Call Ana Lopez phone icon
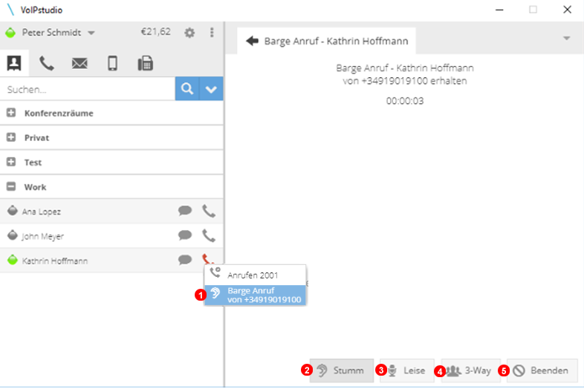The width and height of the screenshot is (584, 392). [x=209, y=211]
